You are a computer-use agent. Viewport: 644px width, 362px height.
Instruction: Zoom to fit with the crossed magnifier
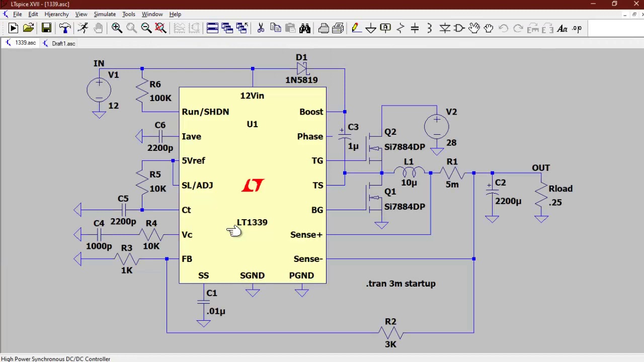(161, 29)
